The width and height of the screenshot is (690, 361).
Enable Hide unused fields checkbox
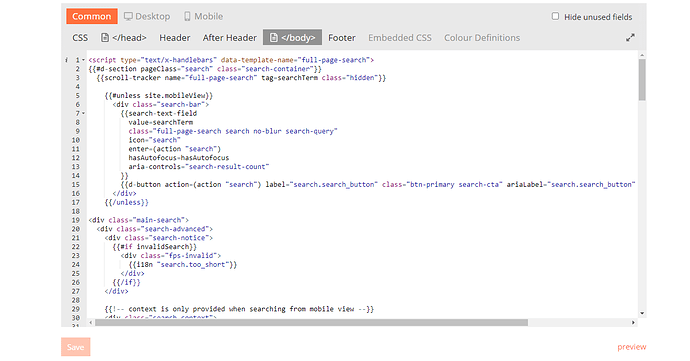[x=555, y=16]
